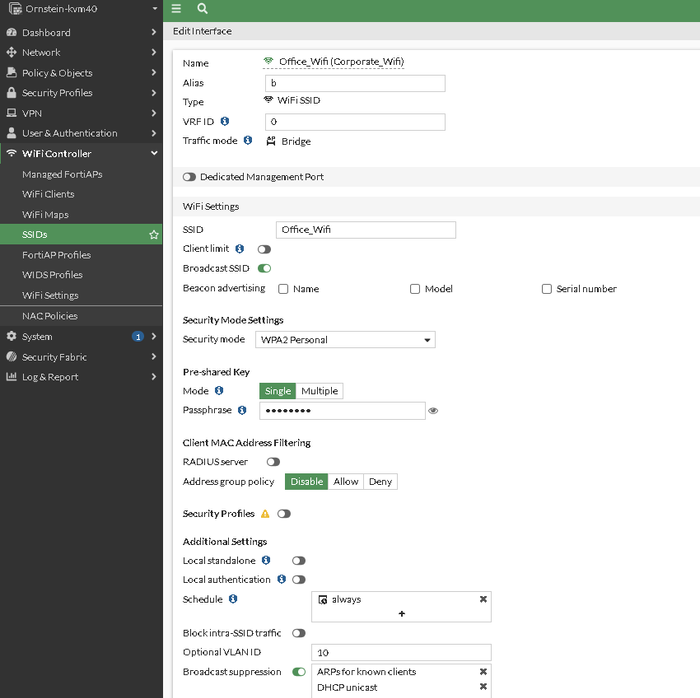Click the Security Profiles warning icon
Viewport: 700px width, 698px height.
(x=265, y=514)
